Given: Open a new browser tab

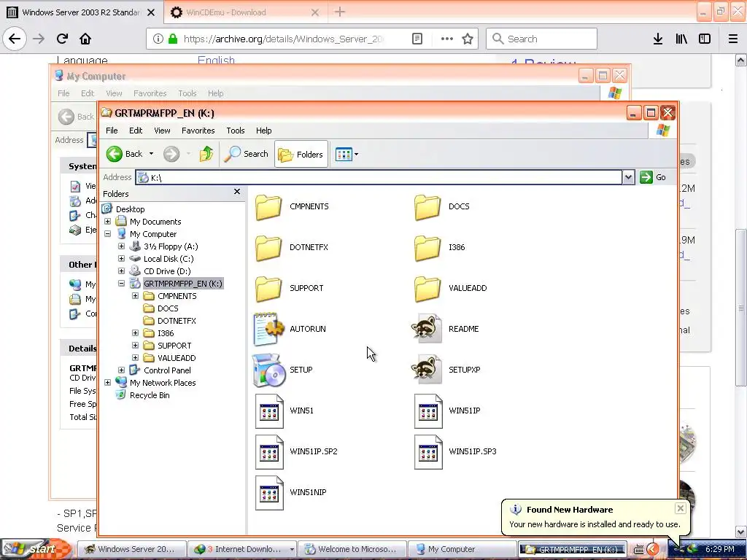Looking at the screenshot, I should coord(340,12).
